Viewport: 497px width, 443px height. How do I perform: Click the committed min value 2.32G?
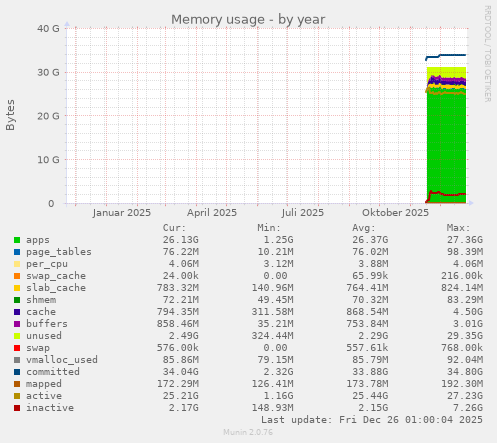coord(278,372)
